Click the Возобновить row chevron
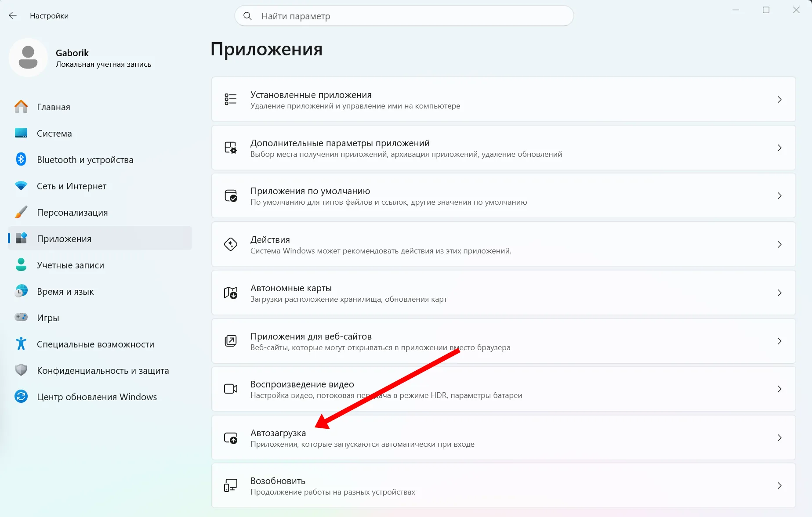Image resolution: width=812 pixels, height=517 pixels. click(779, 486)
